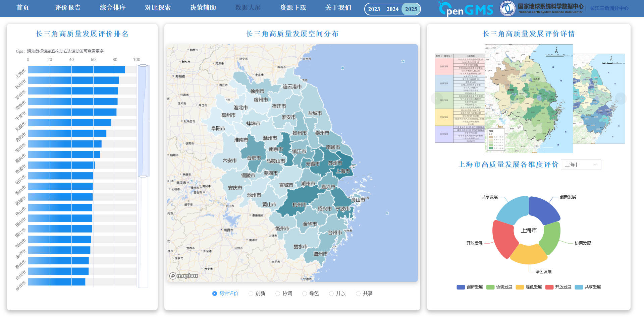Viewport: 644px width, 317px height.
Task: Click the OpenGMS logo
Action: [466, 9]
